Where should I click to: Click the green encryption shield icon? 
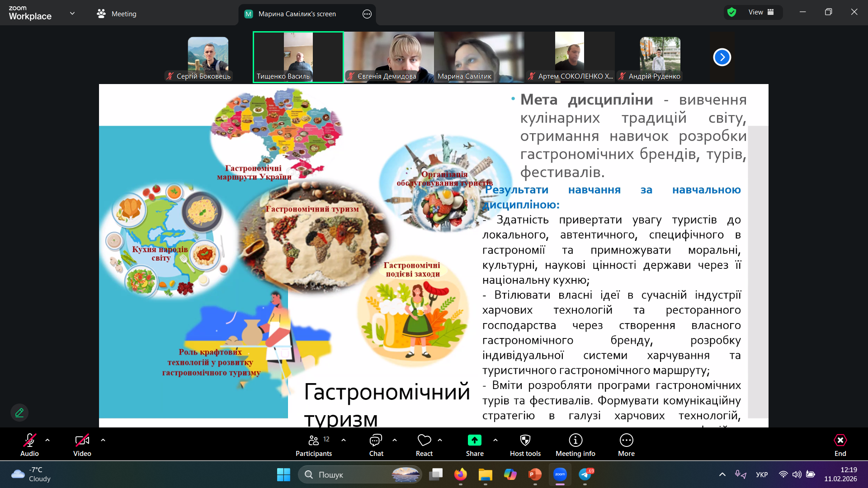click(x=731, y=12)
